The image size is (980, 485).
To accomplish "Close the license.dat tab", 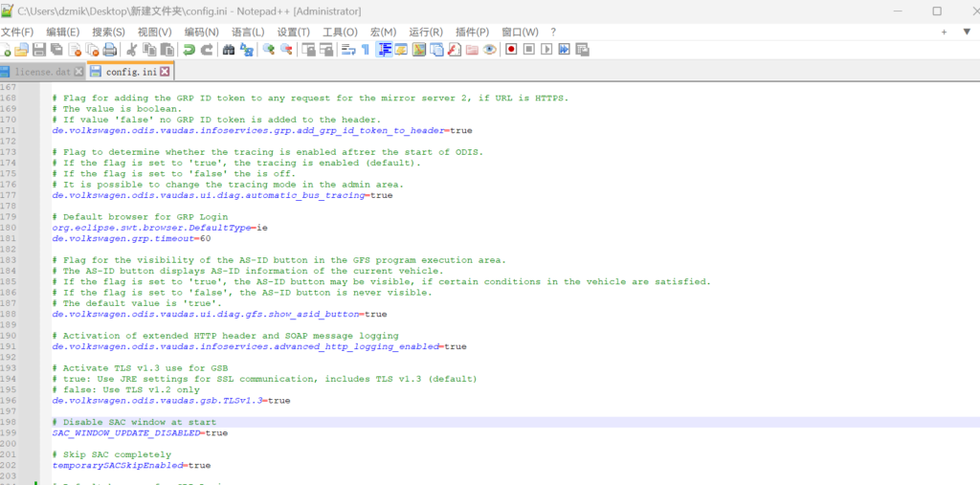I will tap(78, 72).
